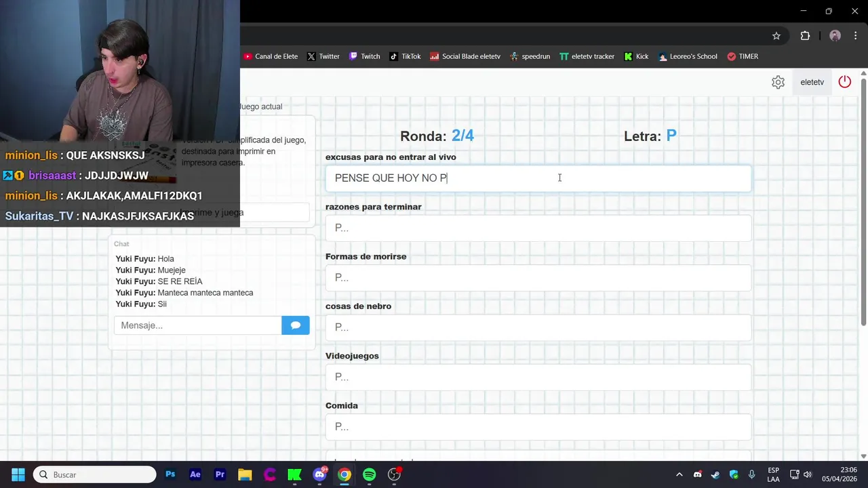Open the settings gear icon
The image size is (868, 488).
coord(778,82)
